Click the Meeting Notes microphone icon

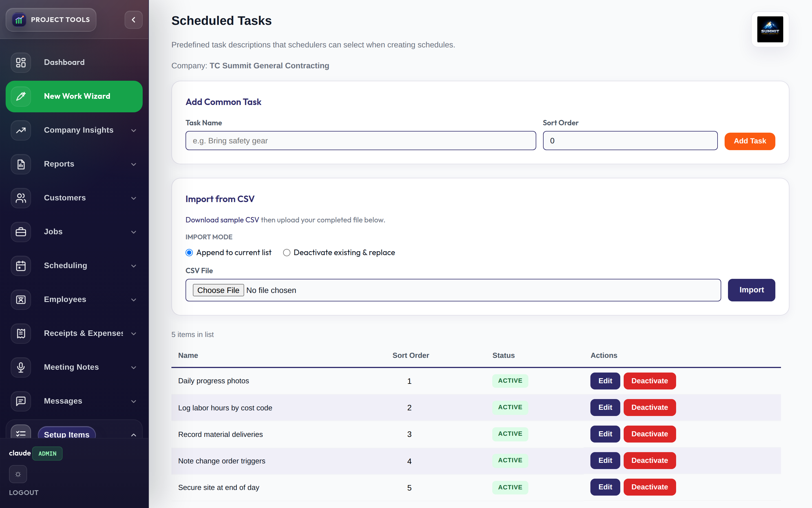point(21,367)
